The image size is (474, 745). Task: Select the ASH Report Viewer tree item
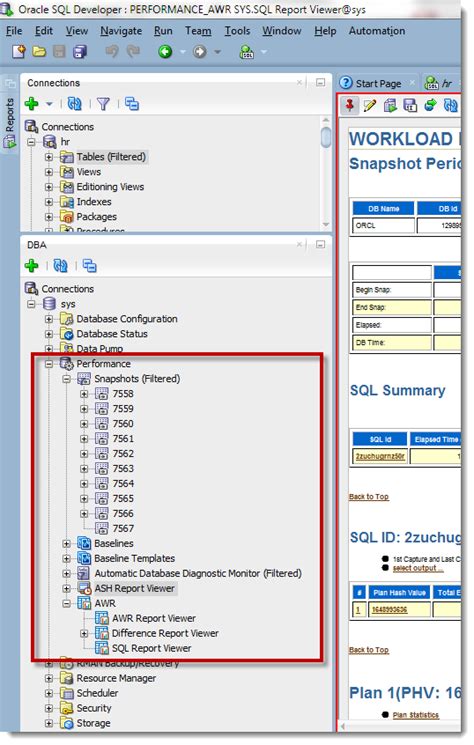(x=134, y=589)
